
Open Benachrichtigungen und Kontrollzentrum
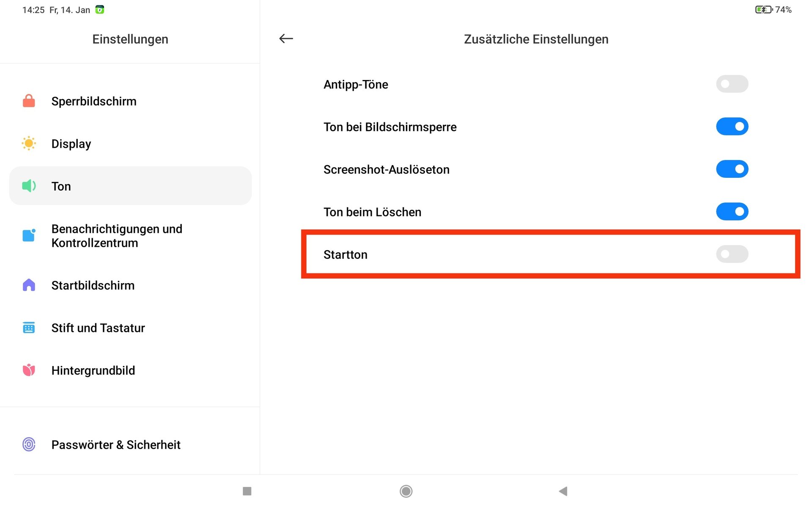coord(130,236)
